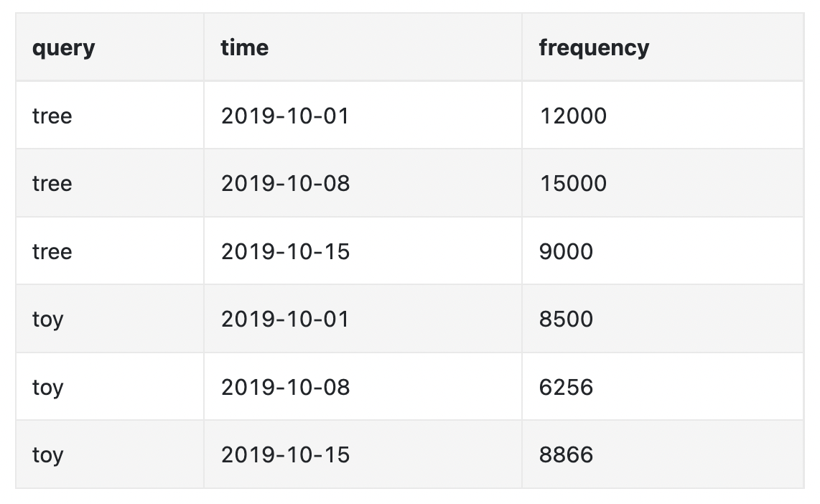Select the toy query in the 6256 row

pos(48,387)
